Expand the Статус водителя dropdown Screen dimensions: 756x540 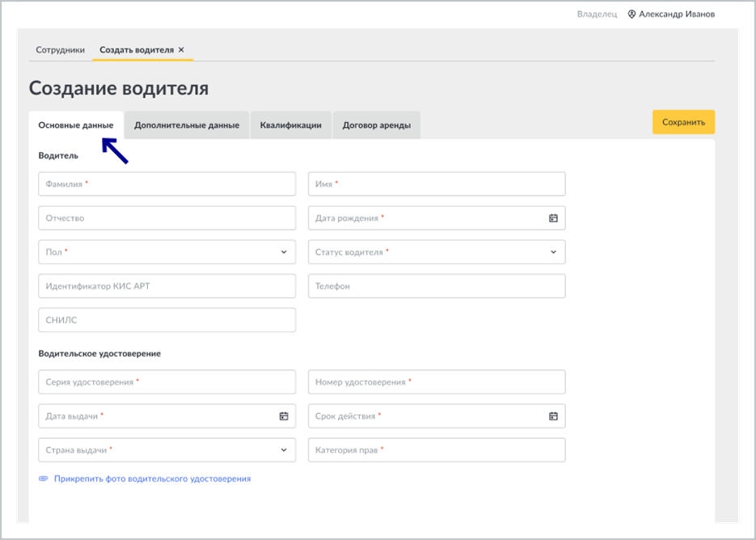click(437, 251)
